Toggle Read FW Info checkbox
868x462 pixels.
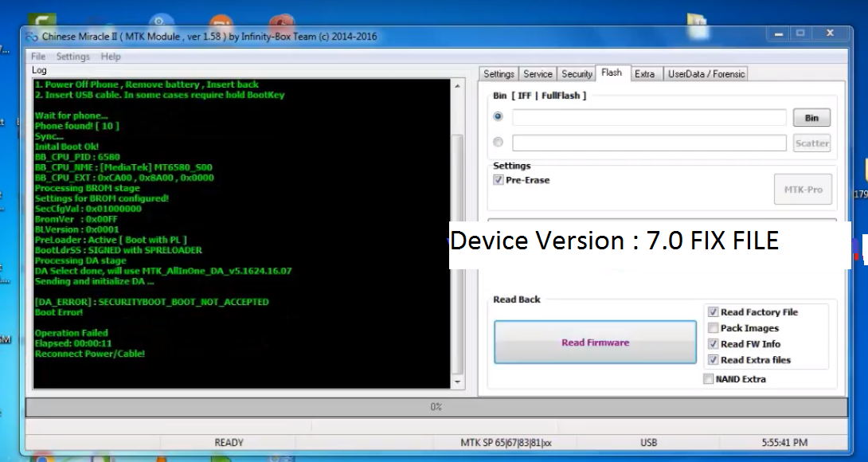pos(713,344)
